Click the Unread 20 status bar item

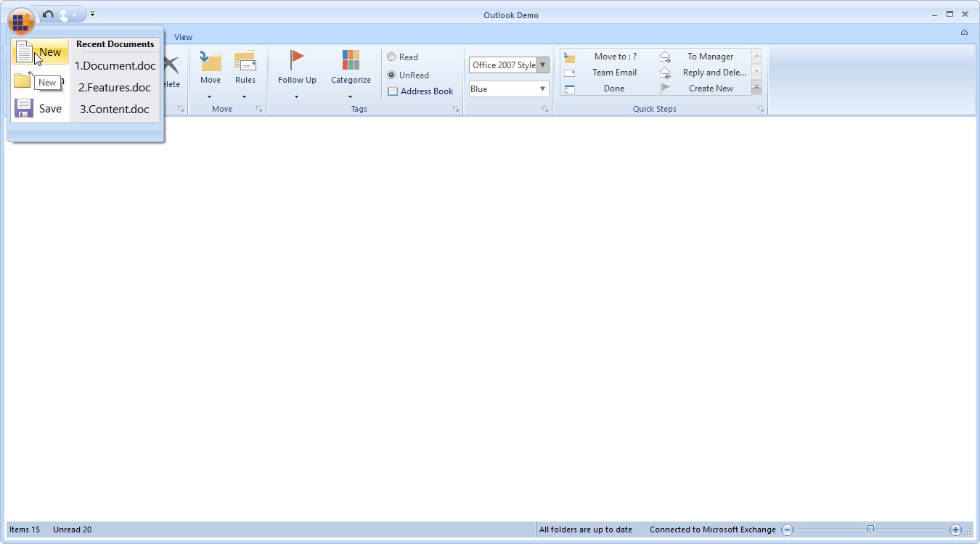71,529
